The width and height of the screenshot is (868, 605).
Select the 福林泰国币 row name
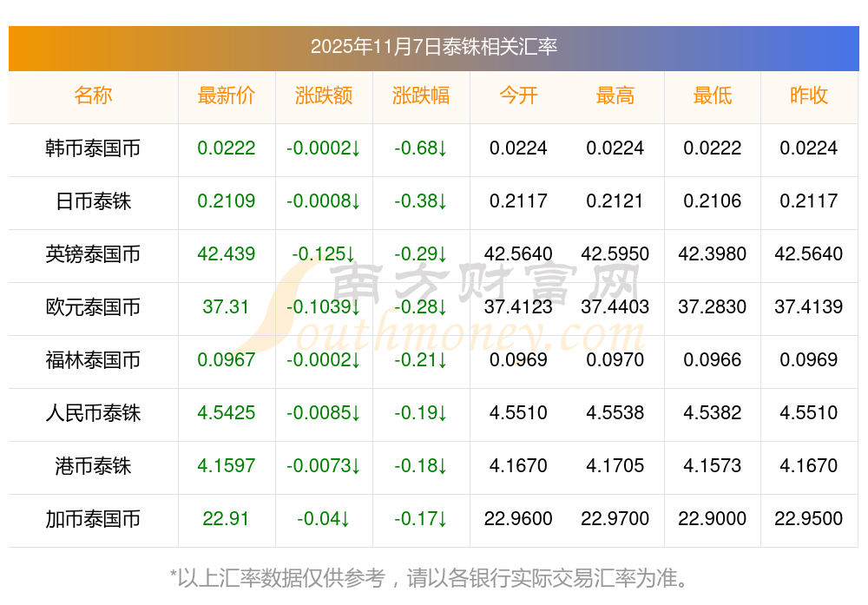[93, 360]
